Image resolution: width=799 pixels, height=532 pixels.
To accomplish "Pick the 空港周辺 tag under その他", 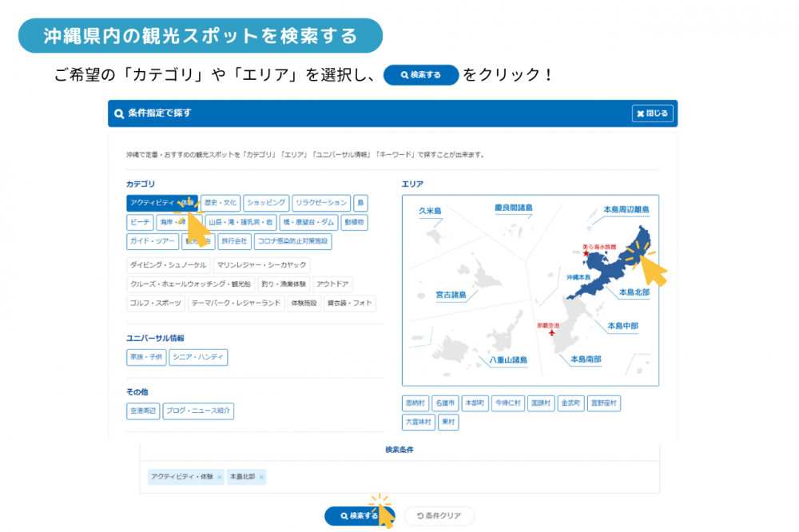I will coord(143,411).
